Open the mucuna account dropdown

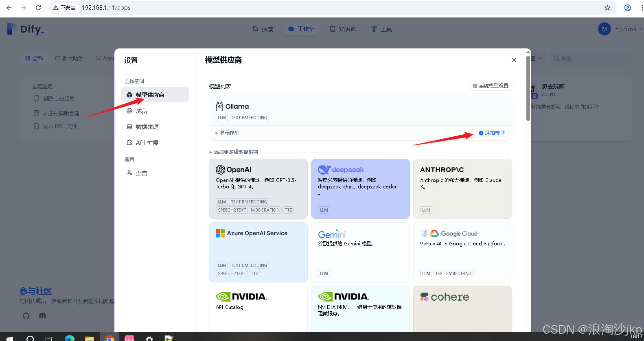click(620, 29)
